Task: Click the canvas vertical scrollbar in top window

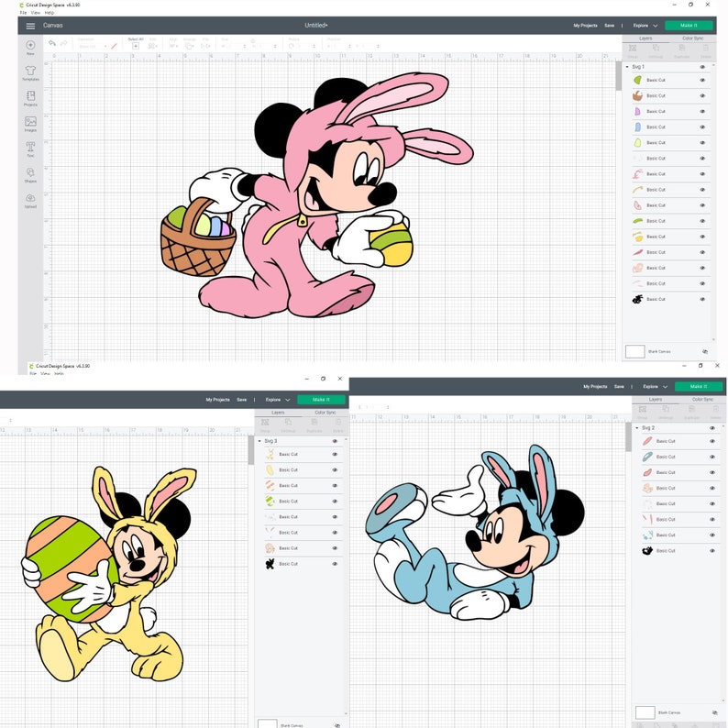Action: point(618,75)
